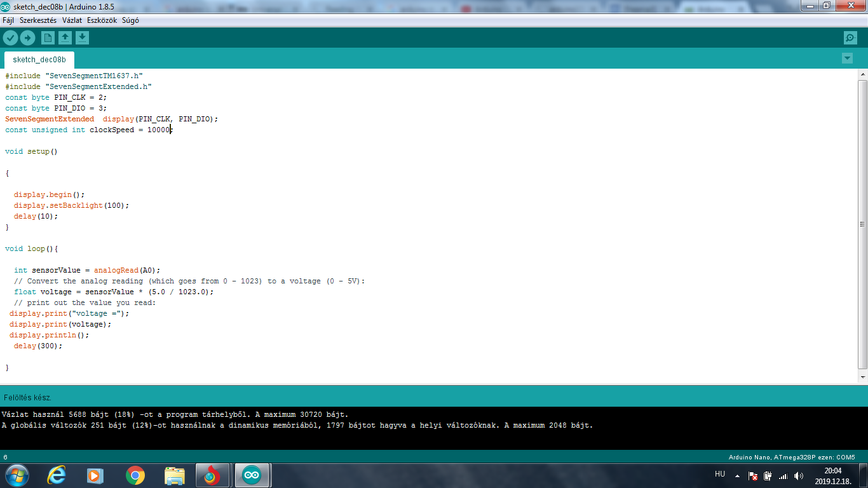Open Windows Media Player from the taskbar
Image resolution: width=868 pixels, height=488 pixels.
pyautogui.click(x=95, y=475)
